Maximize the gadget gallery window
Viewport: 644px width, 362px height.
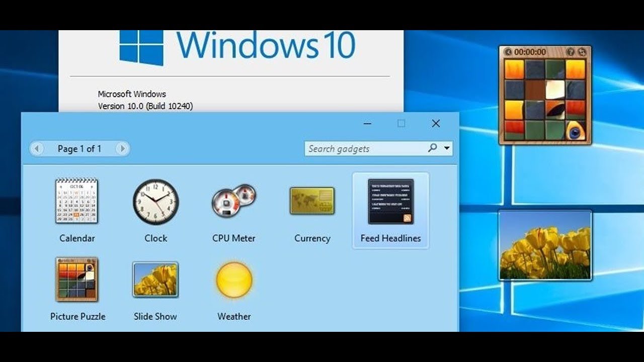[x=401, y=123]
